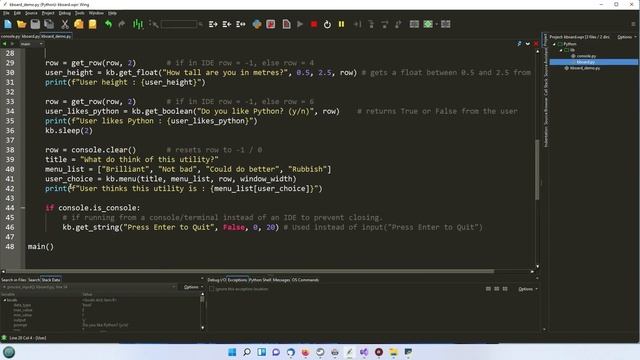The image size is (640, 360).
Task: Select console.py in the project tree
Action: [586, 56]
